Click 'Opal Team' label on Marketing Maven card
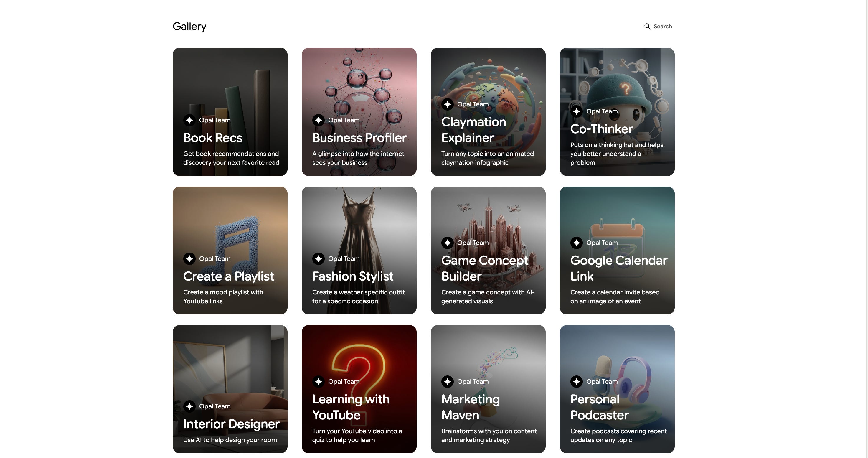The width and height of the screenshot is (868, 458). [473, 381]
